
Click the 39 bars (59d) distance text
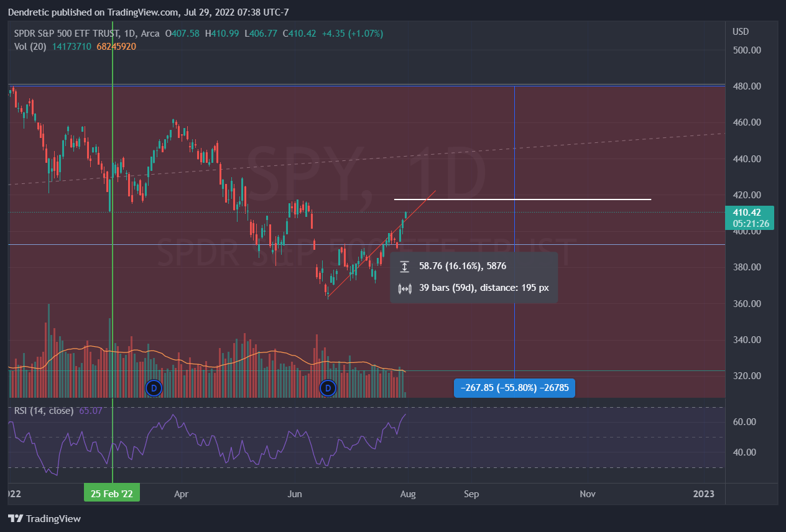pos(484,289)
